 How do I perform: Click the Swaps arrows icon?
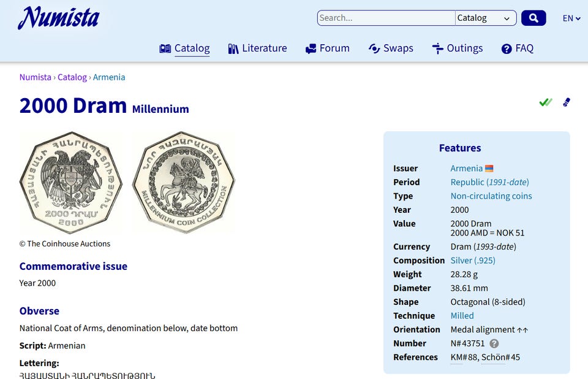click(x=374, y=48)
